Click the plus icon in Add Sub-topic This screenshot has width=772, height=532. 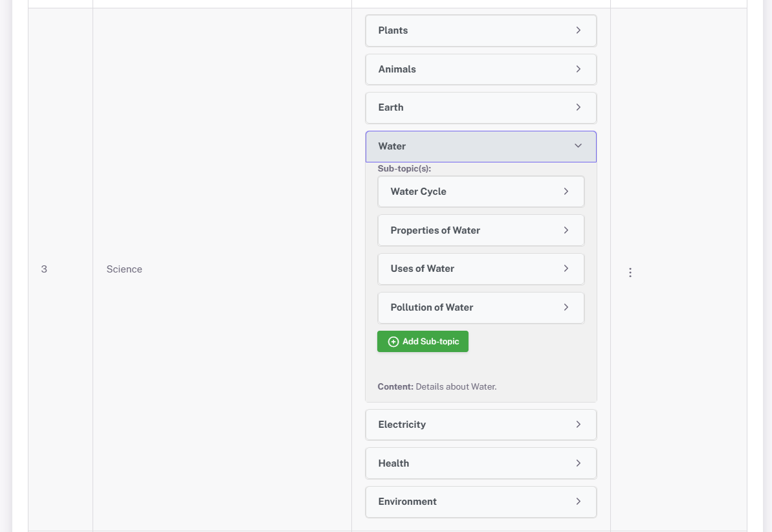[x=393, y=341]
